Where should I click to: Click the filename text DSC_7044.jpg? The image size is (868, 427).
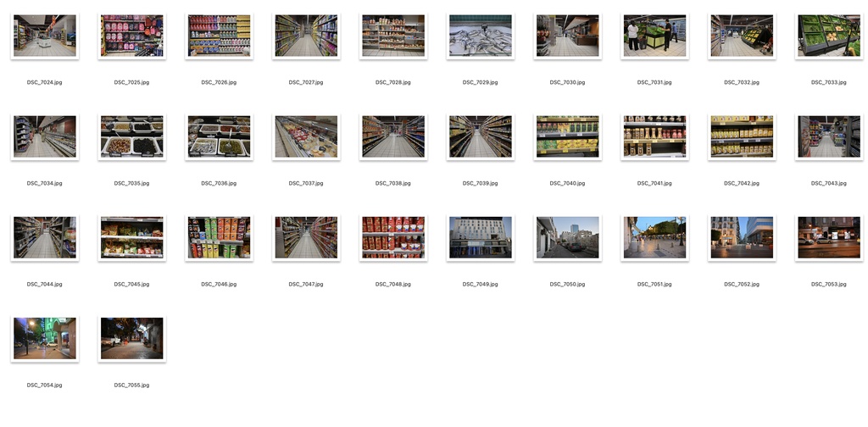[x=45, y=285]
